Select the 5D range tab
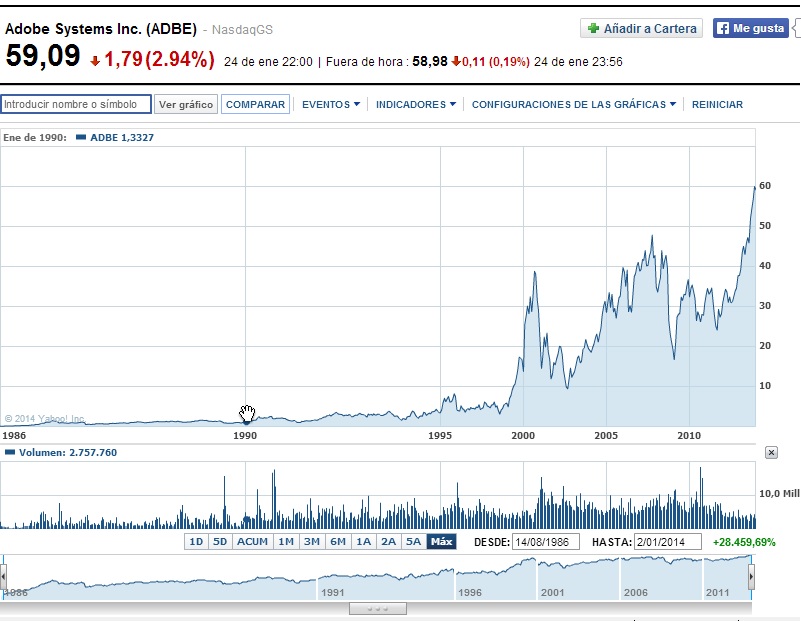The height and width of the screenshot is (621, 801). click(x=220, y=541)
